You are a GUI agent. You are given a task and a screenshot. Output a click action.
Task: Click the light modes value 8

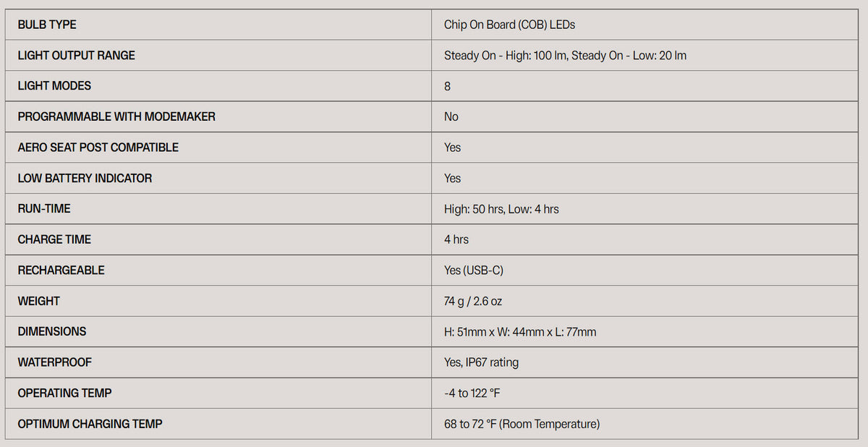coord(447,86)
